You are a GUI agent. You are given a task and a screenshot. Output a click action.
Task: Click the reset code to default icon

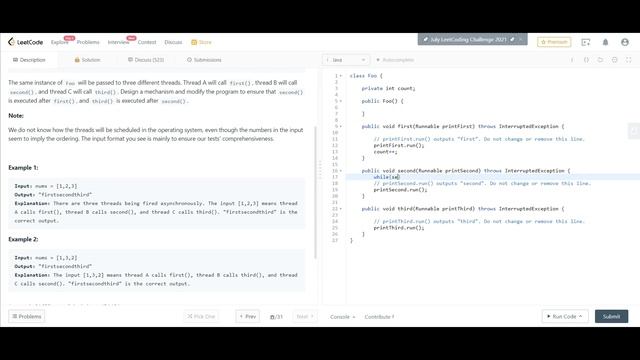coord(600,60)
